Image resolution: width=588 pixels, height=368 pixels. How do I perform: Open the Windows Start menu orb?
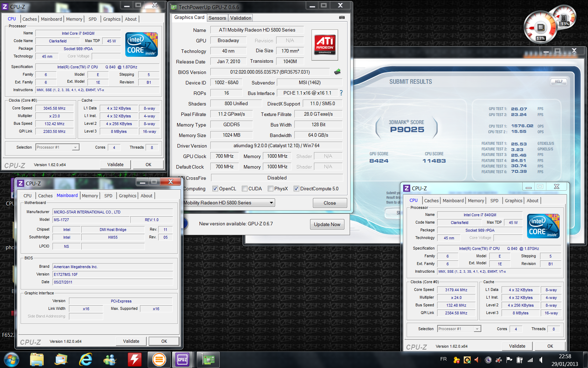point(12,360)
